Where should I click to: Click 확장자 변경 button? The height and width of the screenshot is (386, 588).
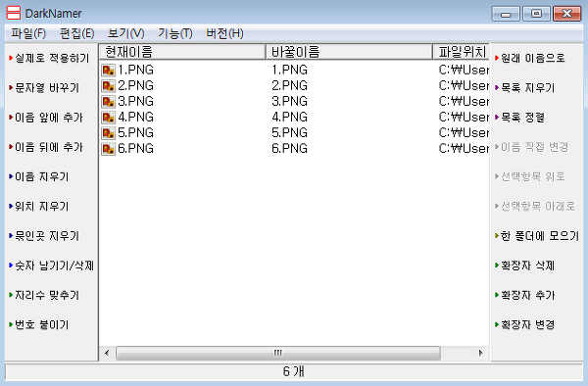pos(524,324)
